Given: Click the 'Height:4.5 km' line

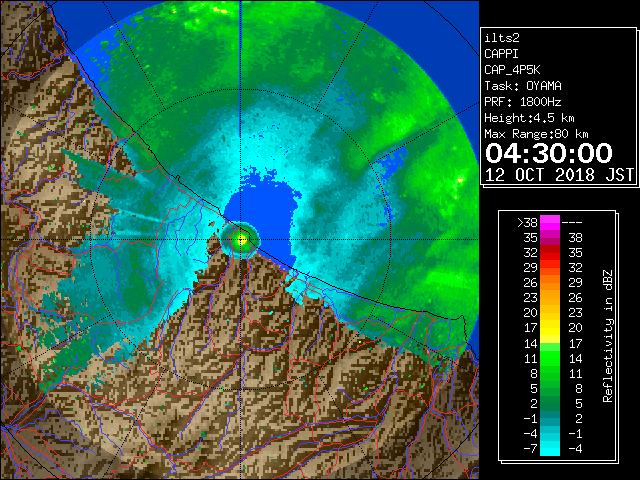Looking at the screenshot, I should click(529, 118).
